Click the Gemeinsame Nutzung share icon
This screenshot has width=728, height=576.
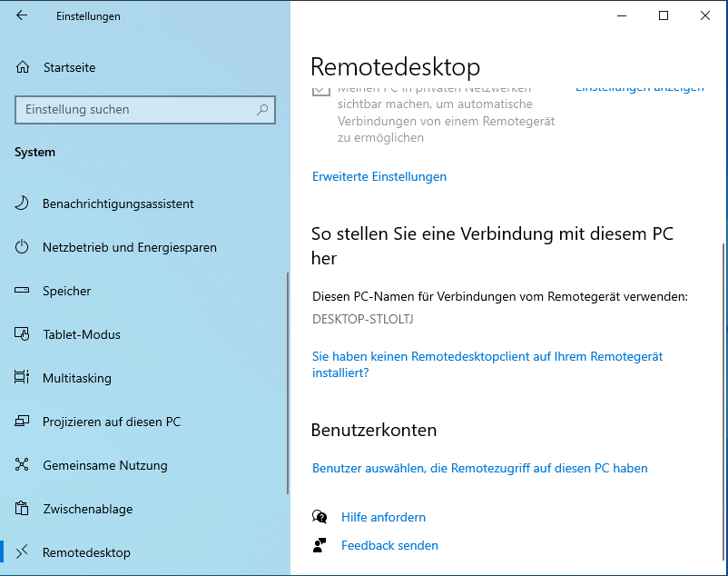point(23,465)
